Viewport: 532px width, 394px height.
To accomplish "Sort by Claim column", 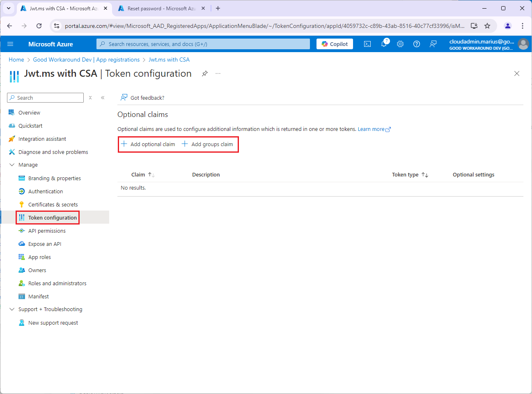I will (151, 175).
